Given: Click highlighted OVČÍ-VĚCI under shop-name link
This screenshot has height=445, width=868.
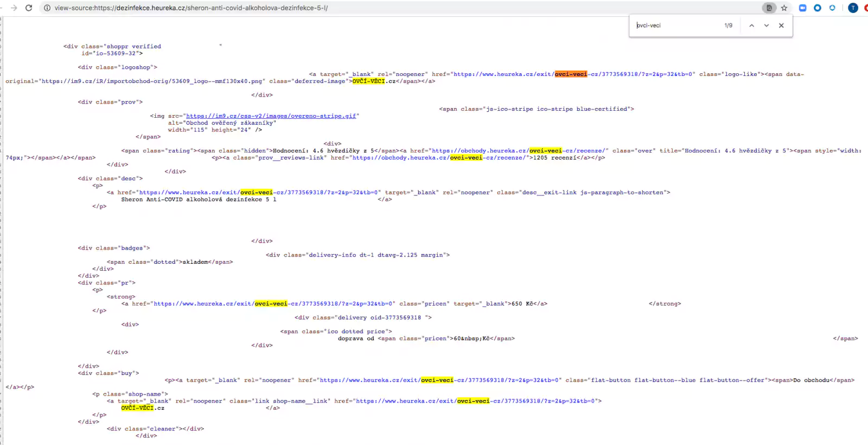Looking at the screenshot, I should (x=137, y=408).
